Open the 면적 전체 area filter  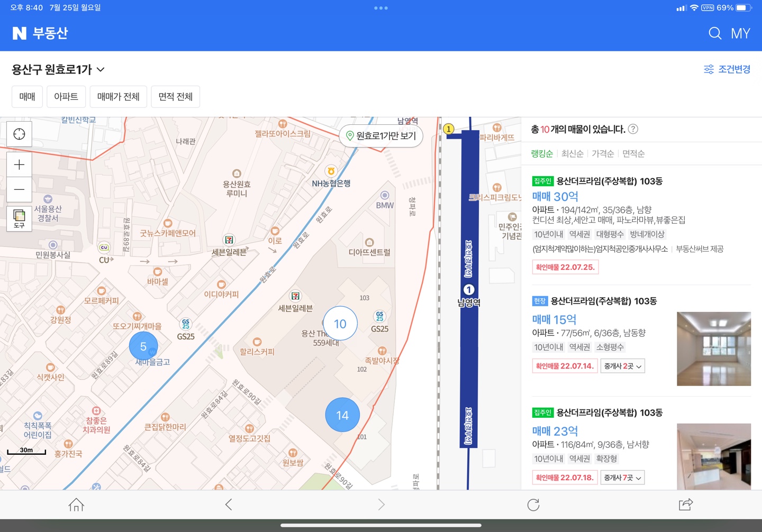click(x=176, y=97)
